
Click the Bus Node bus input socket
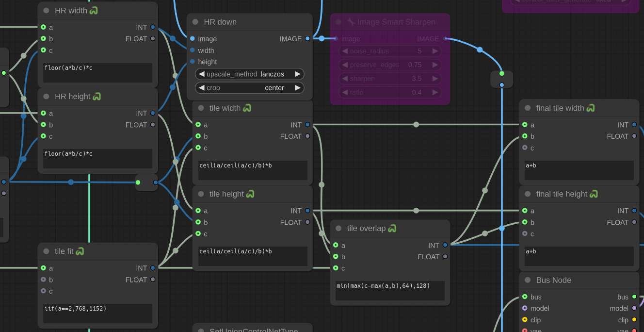coord(525,297)
